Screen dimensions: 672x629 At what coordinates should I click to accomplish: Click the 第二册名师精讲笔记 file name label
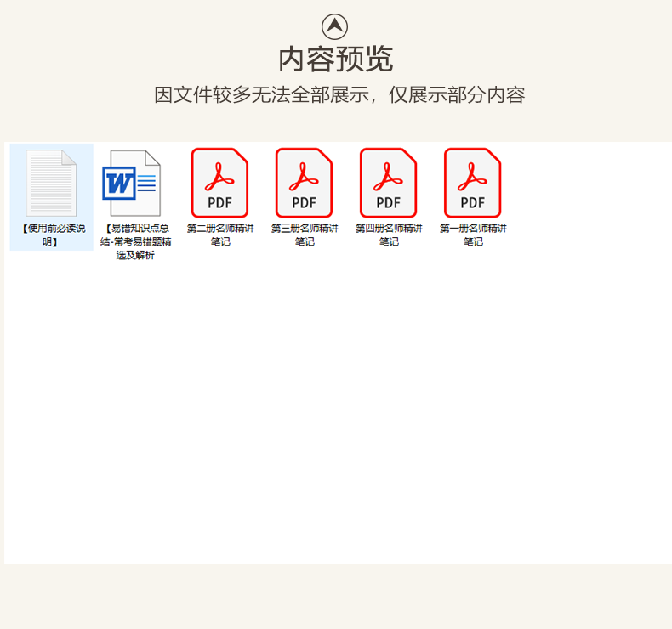(220, 235)
